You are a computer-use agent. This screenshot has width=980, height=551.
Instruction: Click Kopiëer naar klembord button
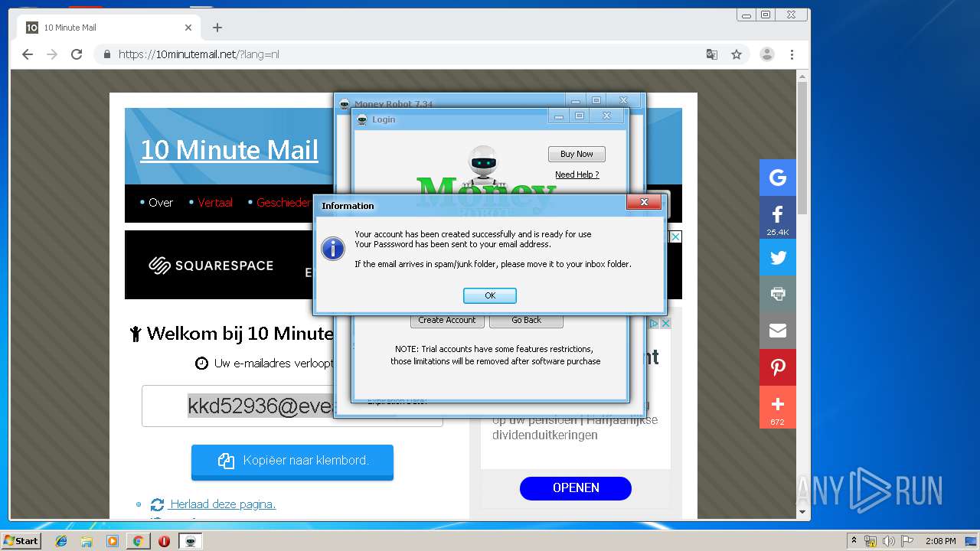point(292,461)
